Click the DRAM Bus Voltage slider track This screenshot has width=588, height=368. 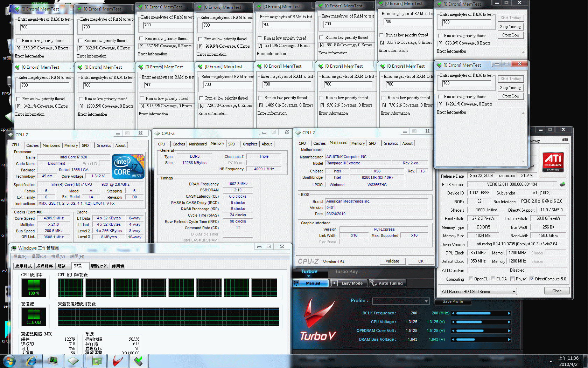click(x=481, y=339)
